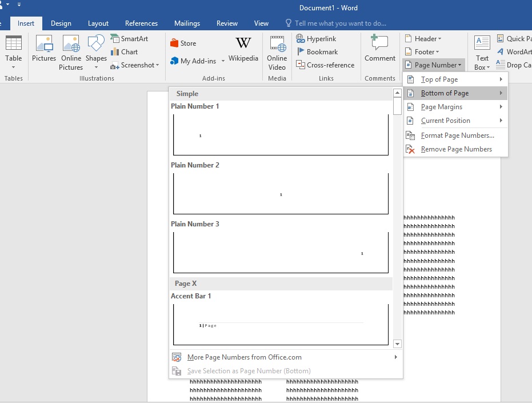This screenshot has height=403, width=532.
Task: Click the Screenshot camera icon
Action: [115, 65]
